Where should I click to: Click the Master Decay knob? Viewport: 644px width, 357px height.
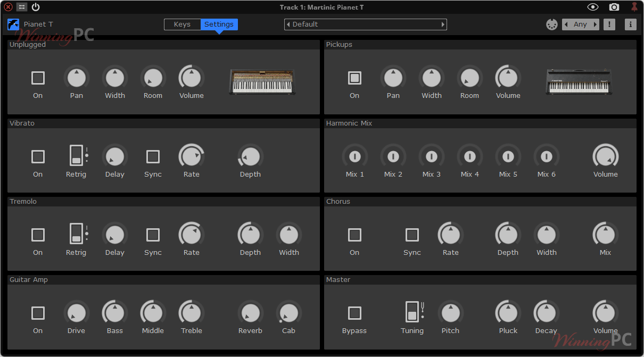click(547, 313)
